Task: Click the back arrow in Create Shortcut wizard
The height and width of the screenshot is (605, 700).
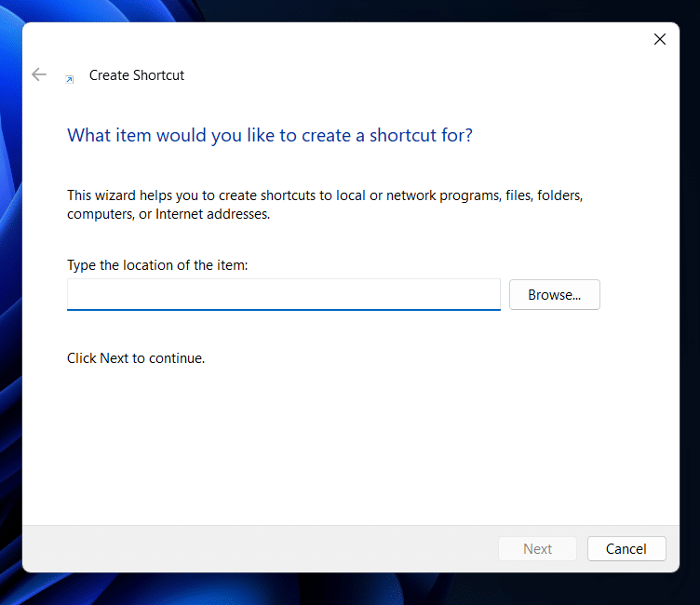Action: pyautogui.click(x=39, y=74)
